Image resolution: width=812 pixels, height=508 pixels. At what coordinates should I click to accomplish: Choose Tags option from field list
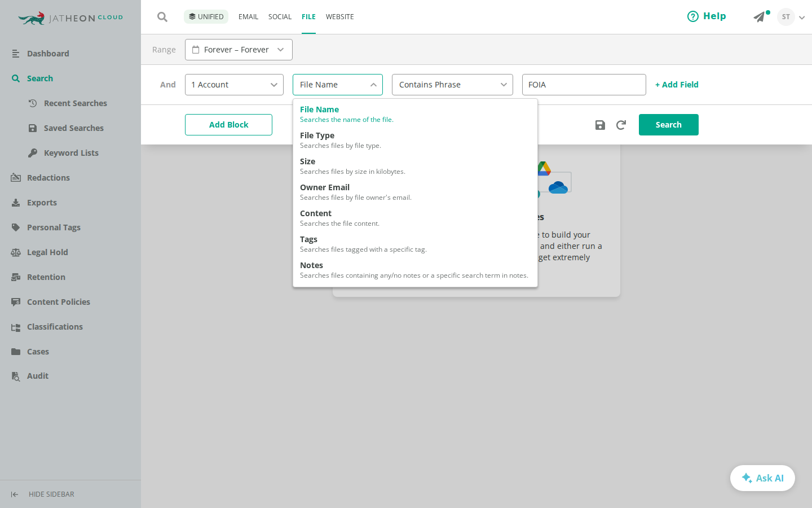[415, 244]
